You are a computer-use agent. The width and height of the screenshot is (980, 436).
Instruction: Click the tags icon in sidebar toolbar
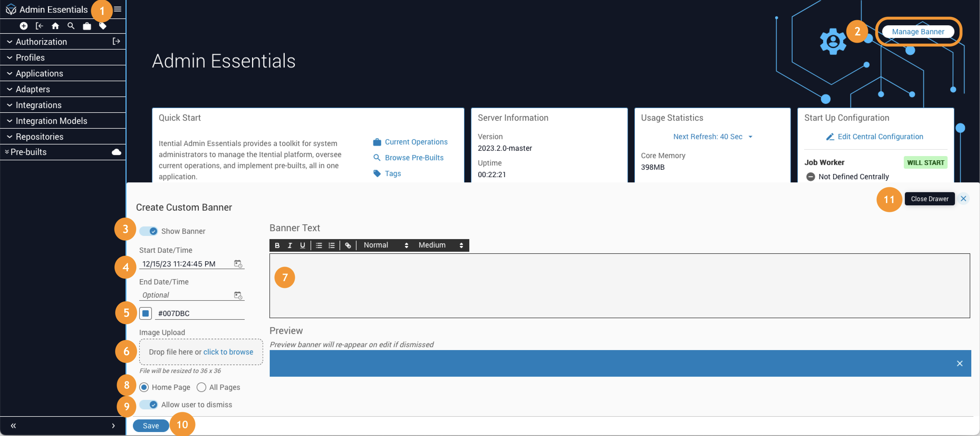coord(103,26)
